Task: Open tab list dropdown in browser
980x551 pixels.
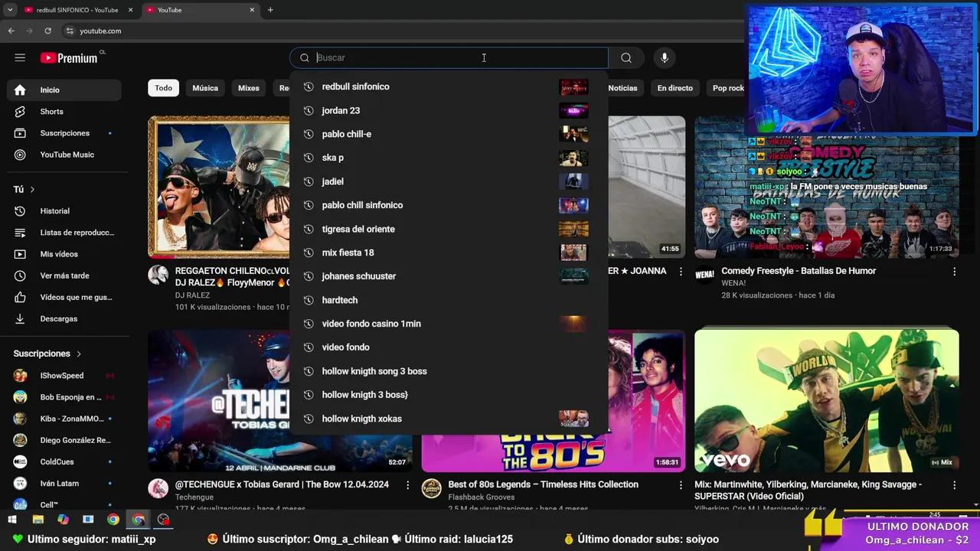Action: [10, 10]
